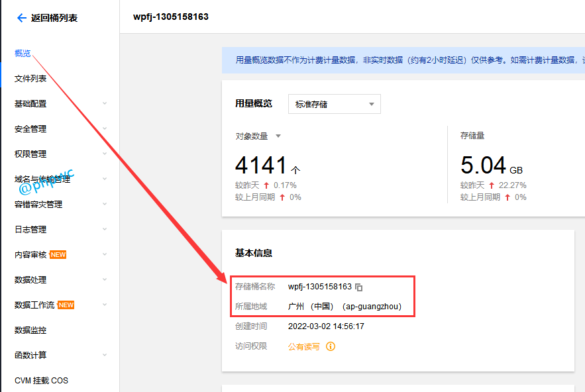Expand the 函数计算 sidebar chevron

click(105, 356)
